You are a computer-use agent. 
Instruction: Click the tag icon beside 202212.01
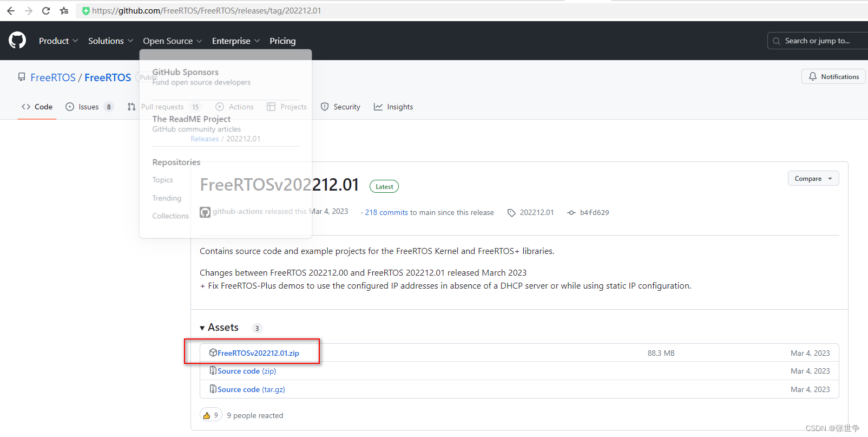coord(511,213)
